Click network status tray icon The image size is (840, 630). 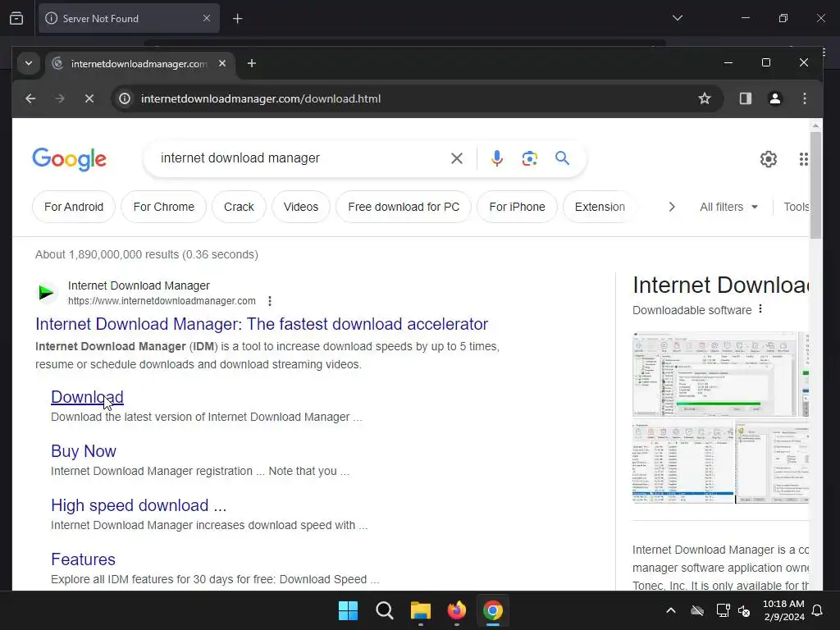pyautogui.click(x=723, y=610)
